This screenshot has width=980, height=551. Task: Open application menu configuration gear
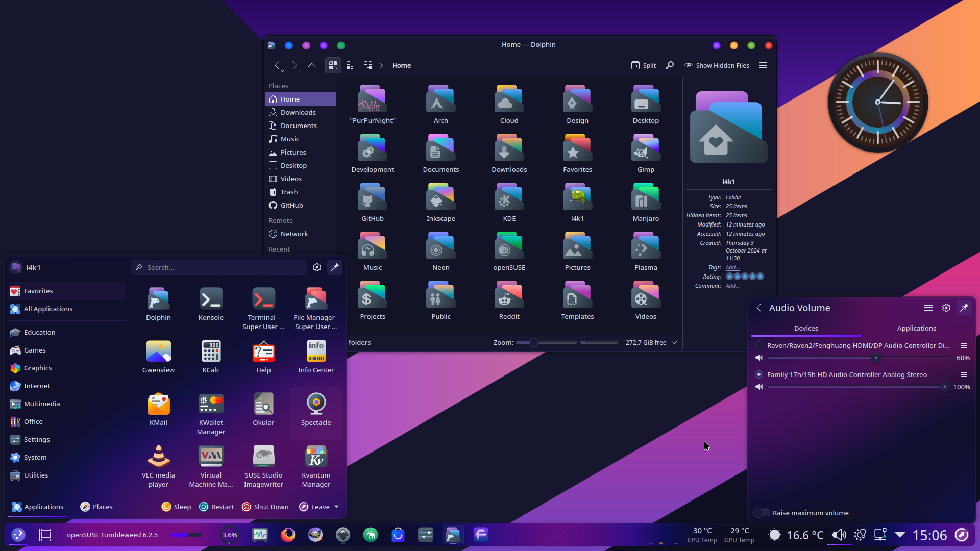317,267
